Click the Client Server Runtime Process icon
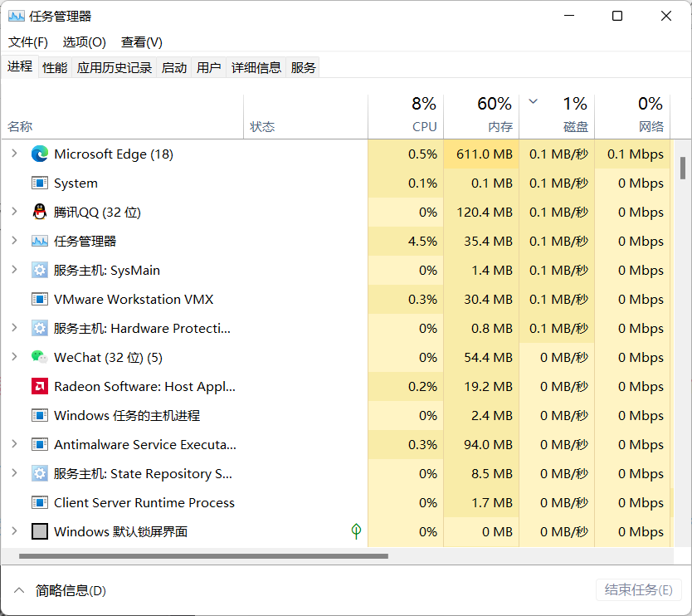The height and width of the screenshot is (616, 692). [x=40, y=502]
